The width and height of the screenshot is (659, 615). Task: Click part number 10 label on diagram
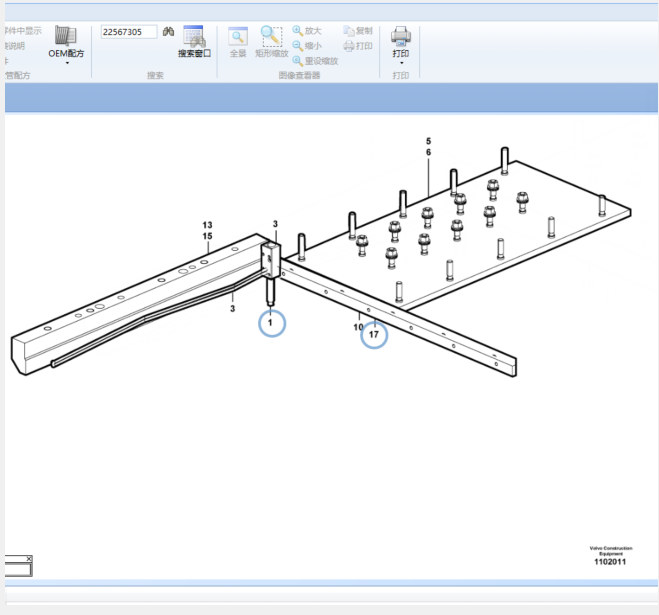coord(358,327)
